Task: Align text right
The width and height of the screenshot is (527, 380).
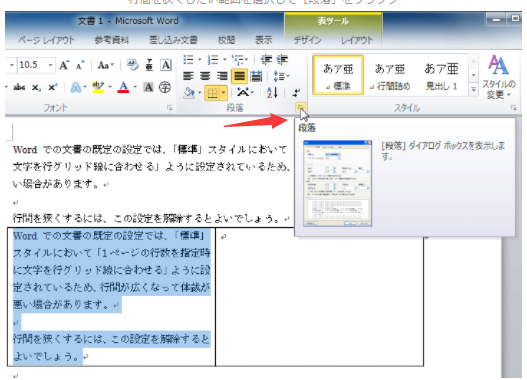Action: 222,76
